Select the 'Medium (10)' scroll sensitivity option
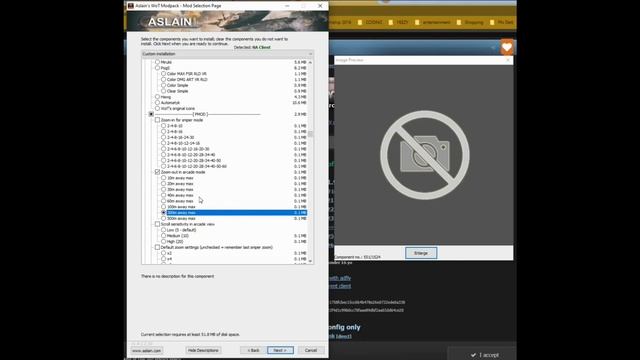The width and height of the screenshot is (640, 360). [163, 236]
